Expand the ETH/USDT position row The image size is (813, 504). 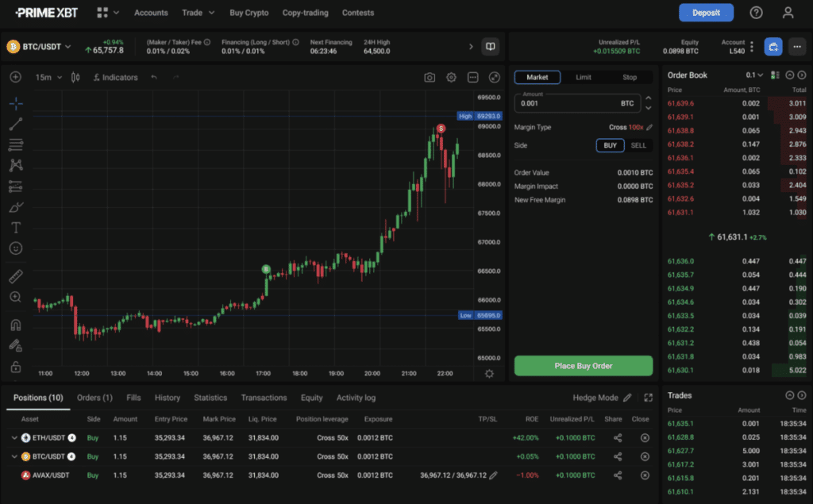coord(14,437)
